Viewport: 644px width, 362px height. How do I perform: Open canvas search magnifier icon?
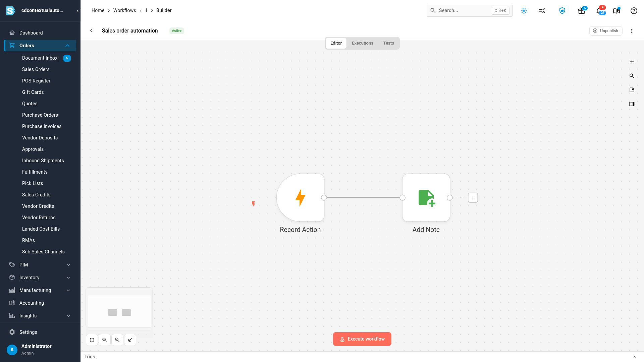pos(632,76)
